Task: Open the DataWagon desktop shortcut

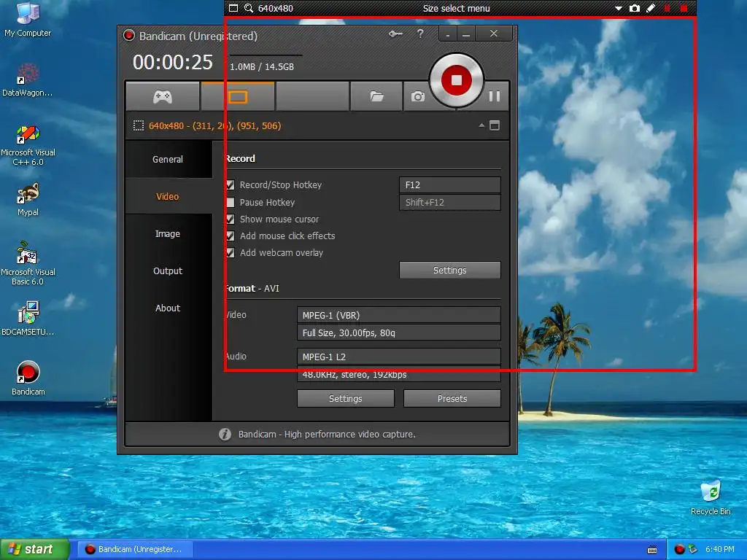Action: 28,79
